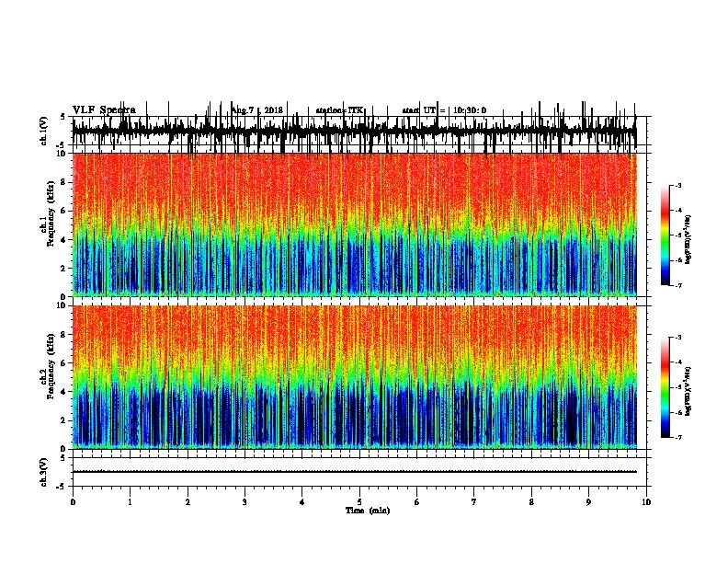Image resolution: width=728 pixels, height=563 pixels.
Task: Click the ch.1 frequency tick label "6"
Action: coord(64,211)
